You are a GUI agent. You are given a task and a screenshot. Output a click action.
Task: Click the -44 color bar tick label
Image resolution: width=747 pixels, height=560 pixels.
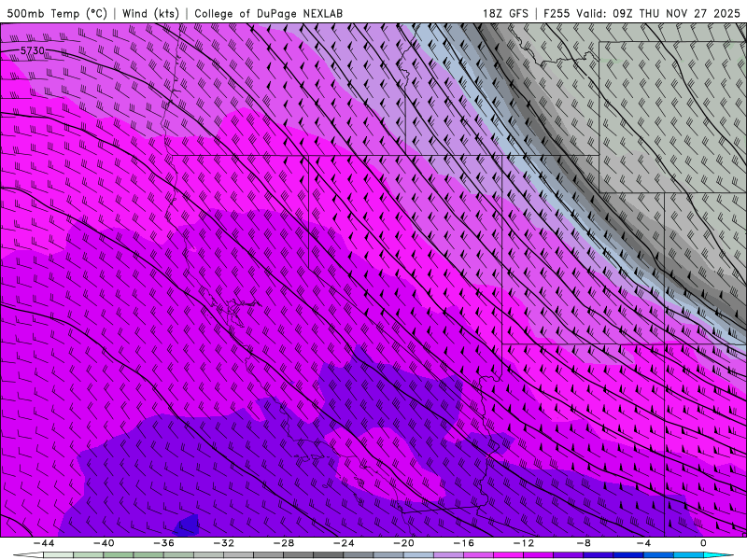(x=43, y=543)
